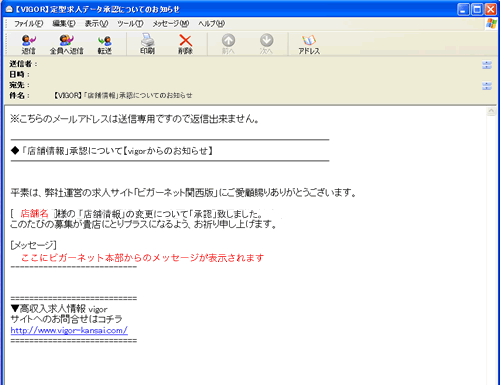
Task: Click the ※こちらのメールアドレスは送信専用 notice line
Action: coord(135,119)
